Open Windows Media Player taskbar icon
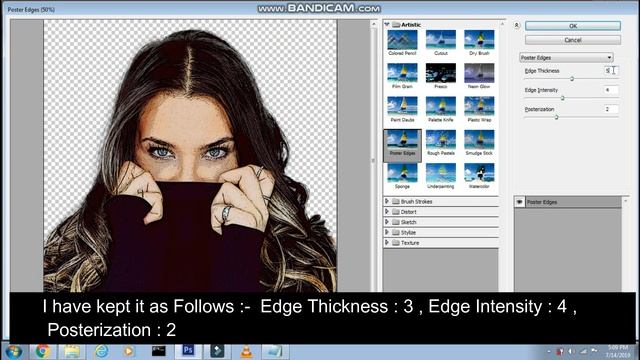Image resolution: width=640 pixels, height=360 pixels. tap(129, 351)
